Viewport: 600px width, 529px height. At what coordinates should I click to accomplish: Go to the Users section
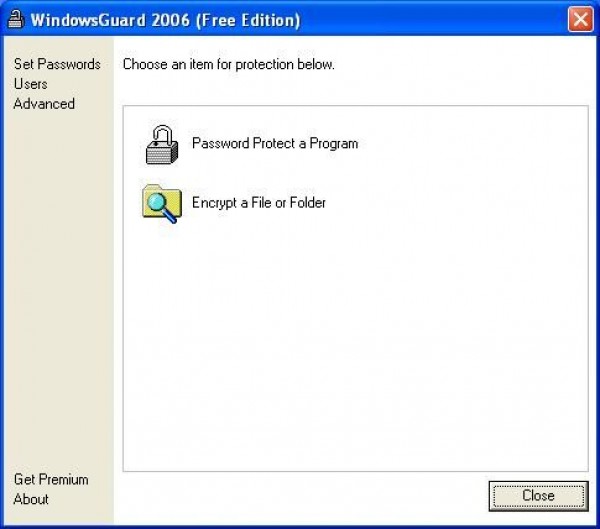pos(30,84)
